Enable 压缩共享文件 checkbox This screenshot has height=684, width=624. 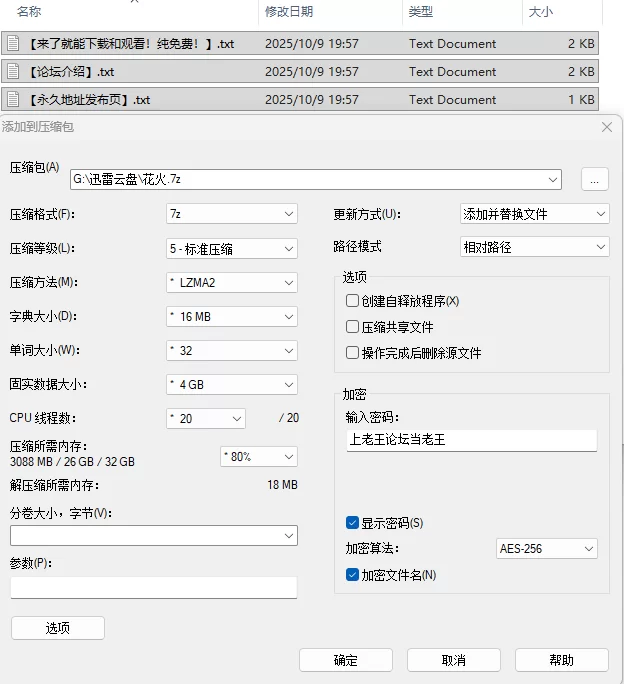coord(352,327)
